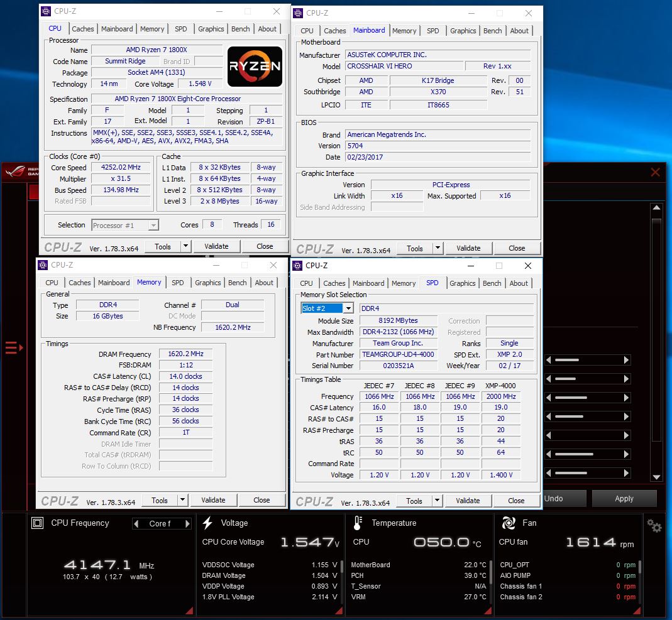Open the Processor #1 selection dropdown
The height and width of the screenshot is (620, 672).
click(x=153, y=226)
